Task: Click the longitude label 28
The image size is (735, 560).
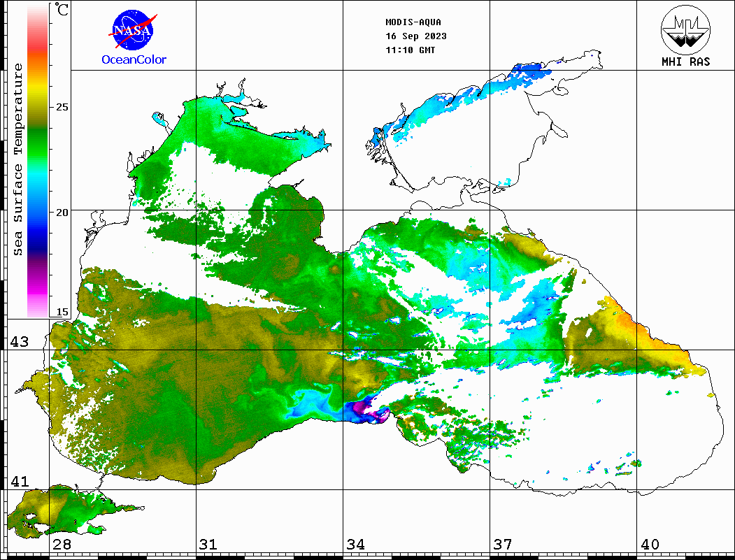Action: point(62,544)
